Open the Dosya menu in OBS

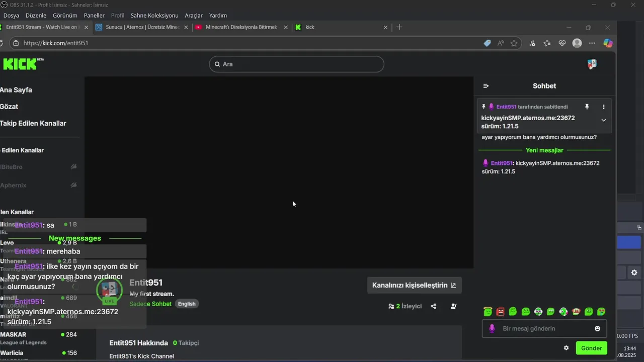11,15
